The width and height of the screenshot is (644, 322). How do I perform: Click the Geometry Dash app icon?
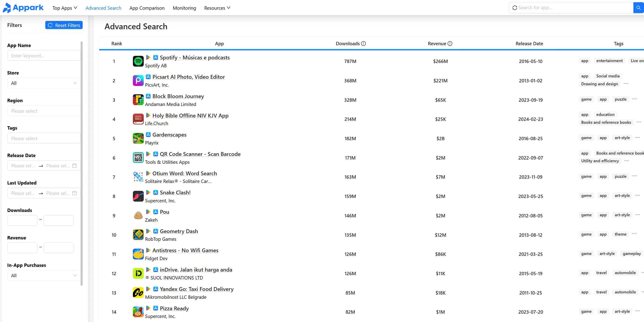click(138, 235)
